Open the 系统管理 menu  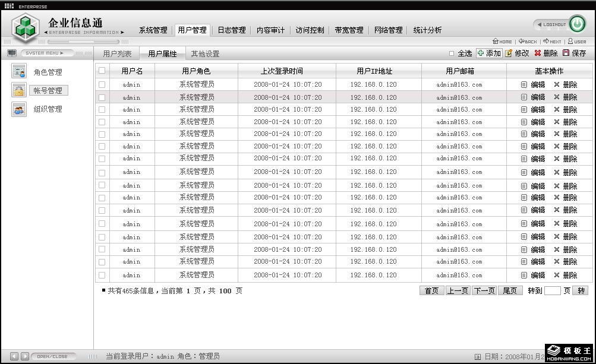click(x=153, y=30)
